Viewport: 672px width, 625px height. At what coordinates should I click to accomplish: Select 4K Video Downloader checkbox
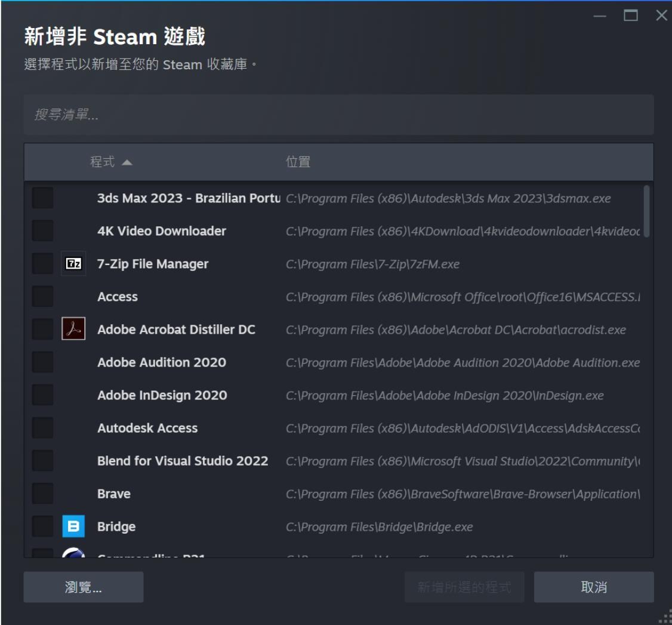click(42, 230)
